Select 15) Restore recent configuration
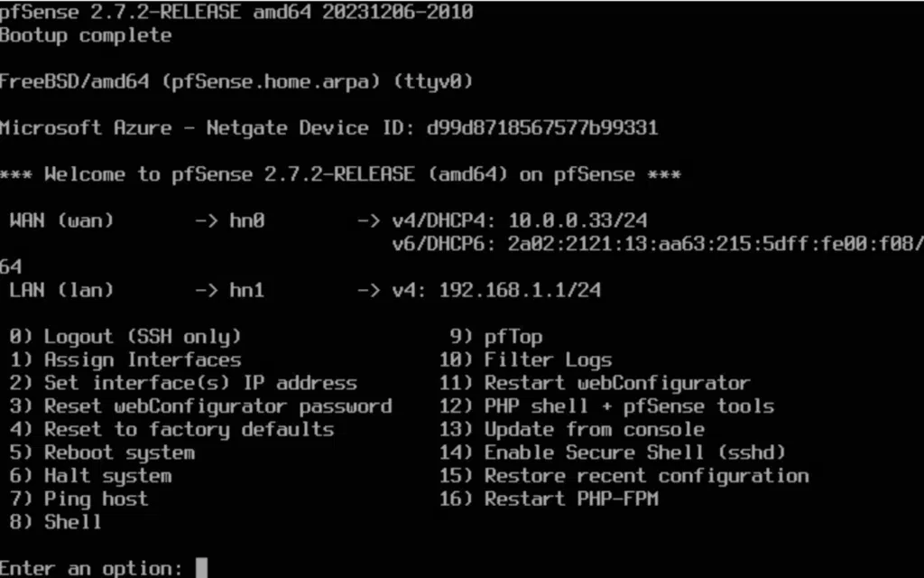This screenshot has height=578, width=924. 624,475
